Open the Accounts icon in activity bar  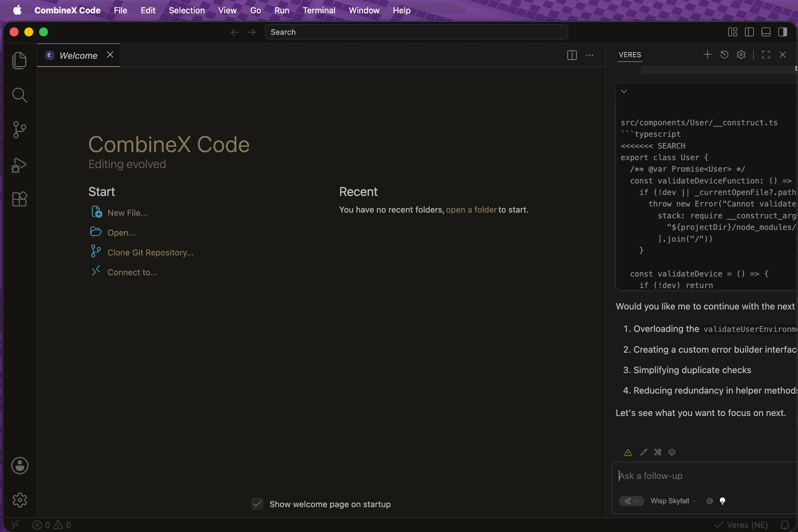pos(19,465)
